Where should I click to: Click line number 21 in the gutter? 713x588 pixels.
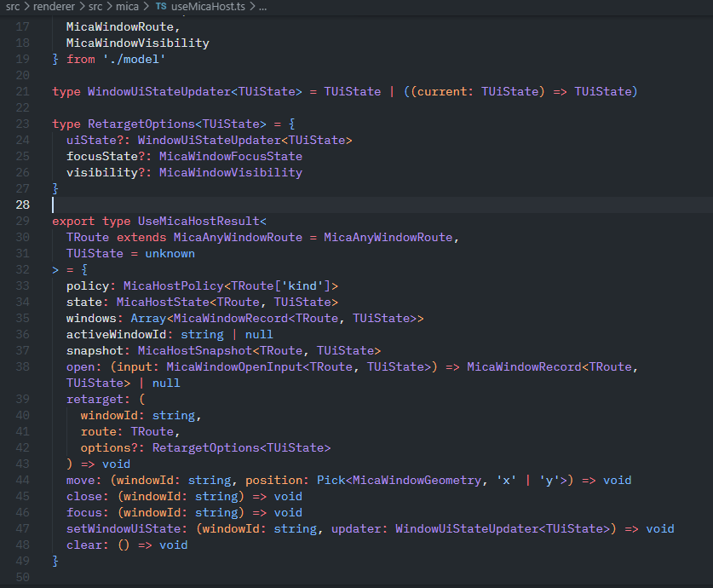(23, 91)
